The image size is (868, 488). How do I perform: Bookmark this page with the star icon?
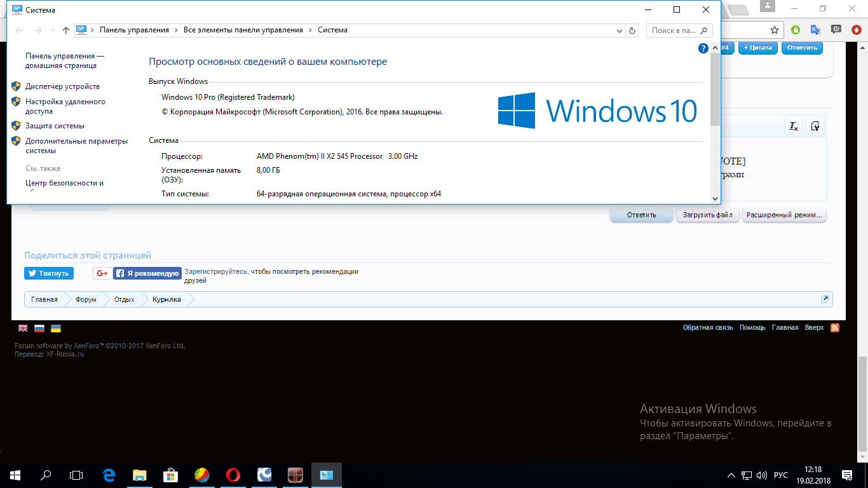point(775,30)
